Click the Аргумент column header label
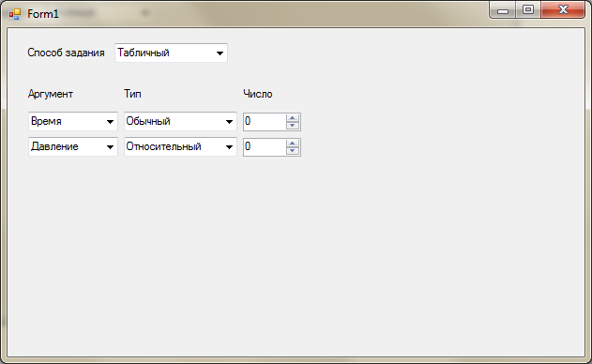The height and width of the screenshot is (364, 592). pos(51,94)
